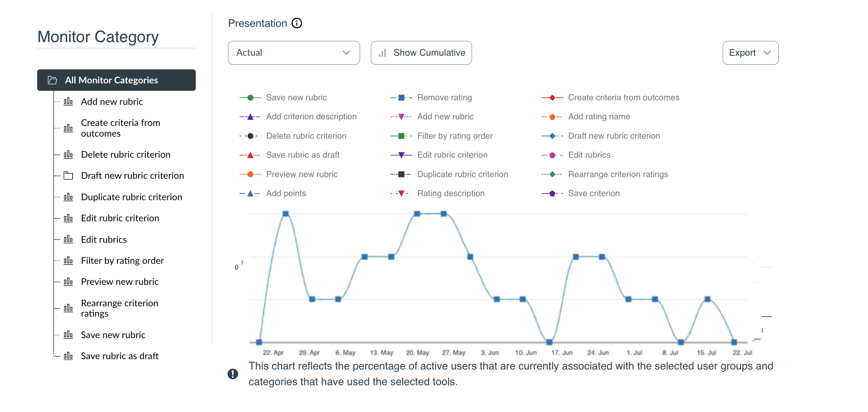Click chart icon beside Filter by rating order
Image resolution: width=868 pixels, height=412 pixels.
(x=68, y=260)
